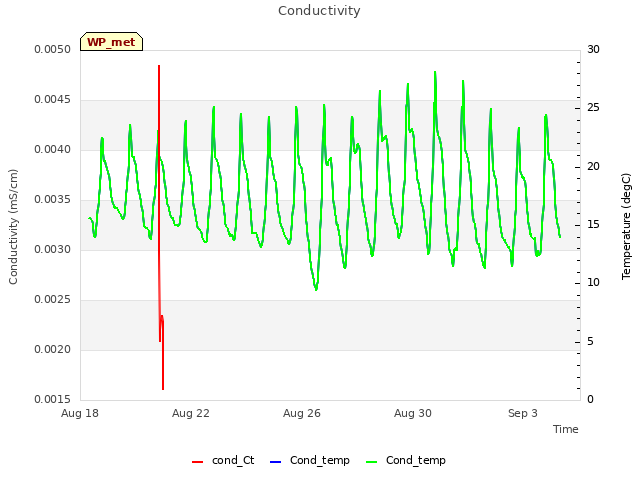This screenshot has width=640, height=480.
Task: Click the lowest green temperature trough
Action: click(x=316, y=289)
